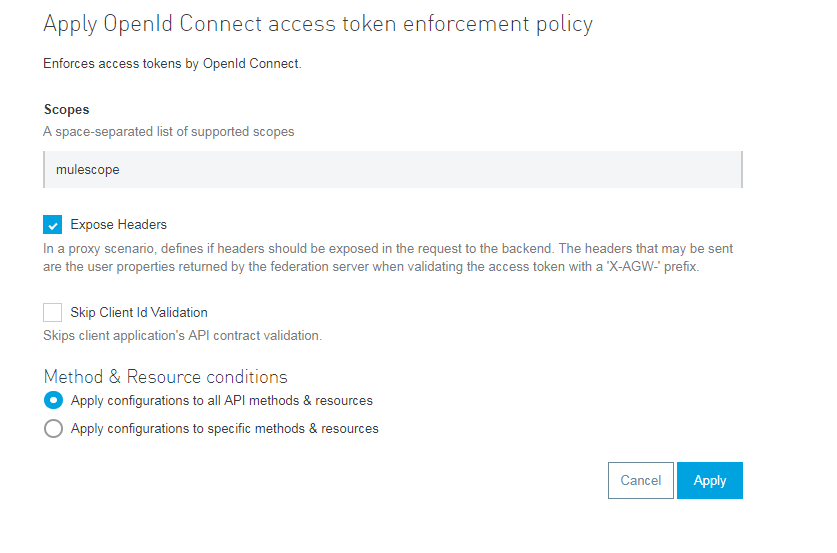837x553 pixels.
Task: Click the X-AGW- prefix description paragraph
Action: [390, 258]
